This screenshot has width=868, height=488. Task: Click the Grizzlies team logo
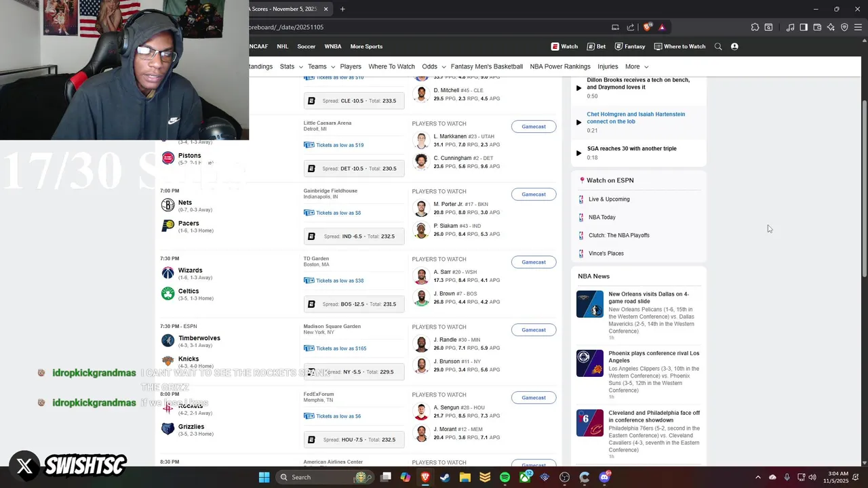[x=167, y=429]
